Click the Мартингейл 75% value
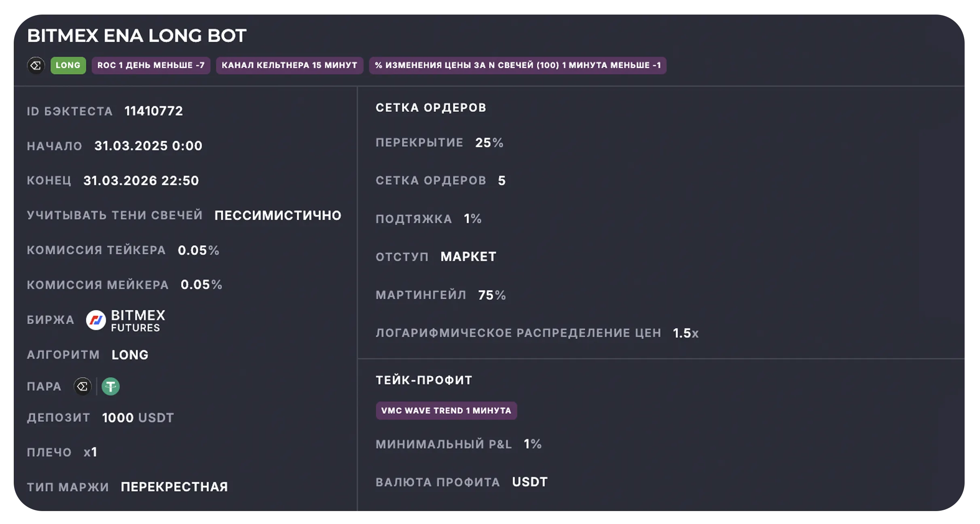This screenshot has width=980, height=524. point(492,295)
